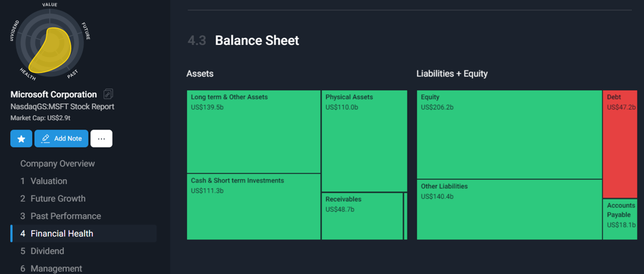Click the Balance Sheet heading
This screenshot has height=274, width=644.
point(257,40)
